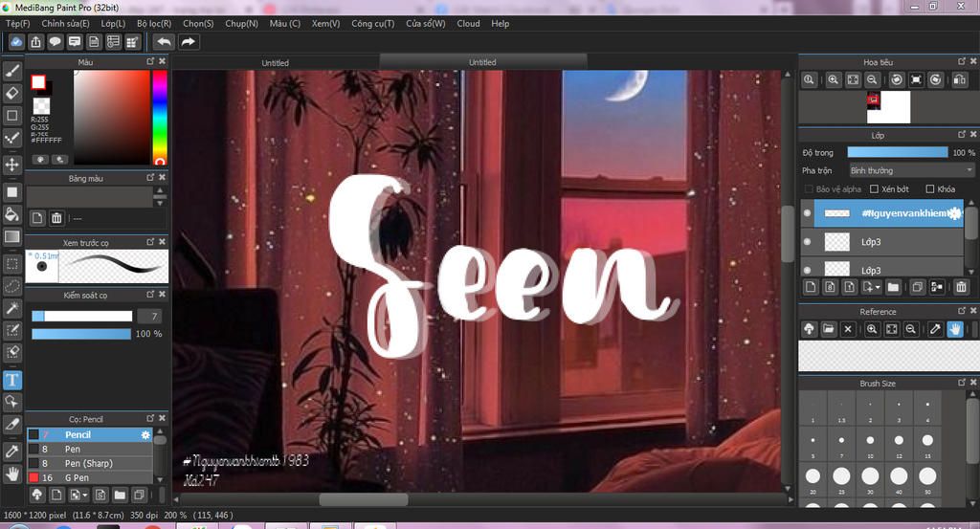Hide the #Nguyenvankhiem layer
This screenshot has height=529, width=980.
[x=807, y=213]
